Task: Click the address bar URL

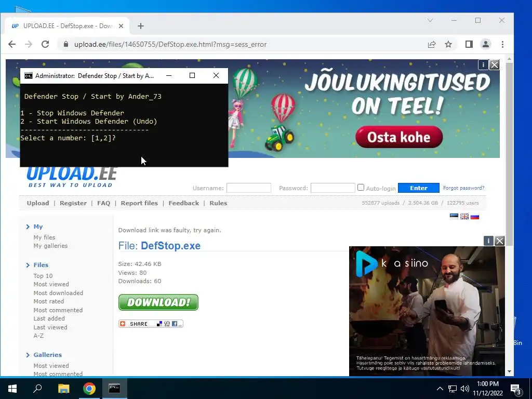Action: [x=170, y=45]
